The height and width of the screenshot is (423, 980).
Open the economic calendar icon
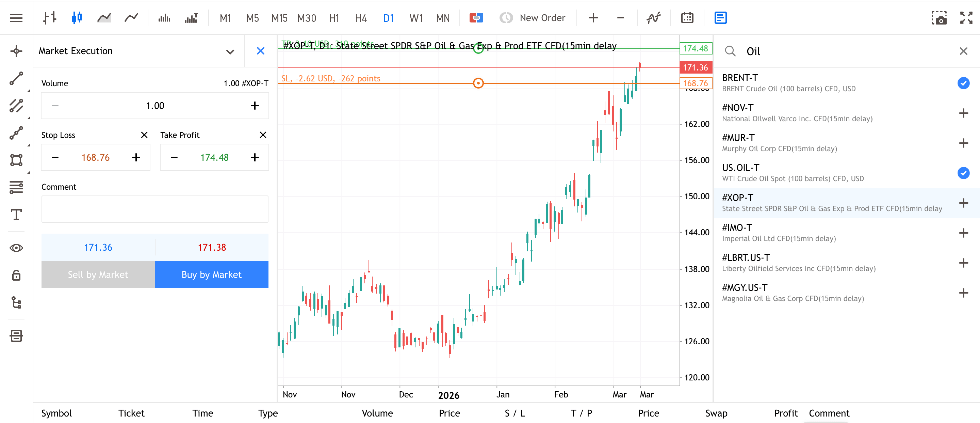tap(687, 18)
